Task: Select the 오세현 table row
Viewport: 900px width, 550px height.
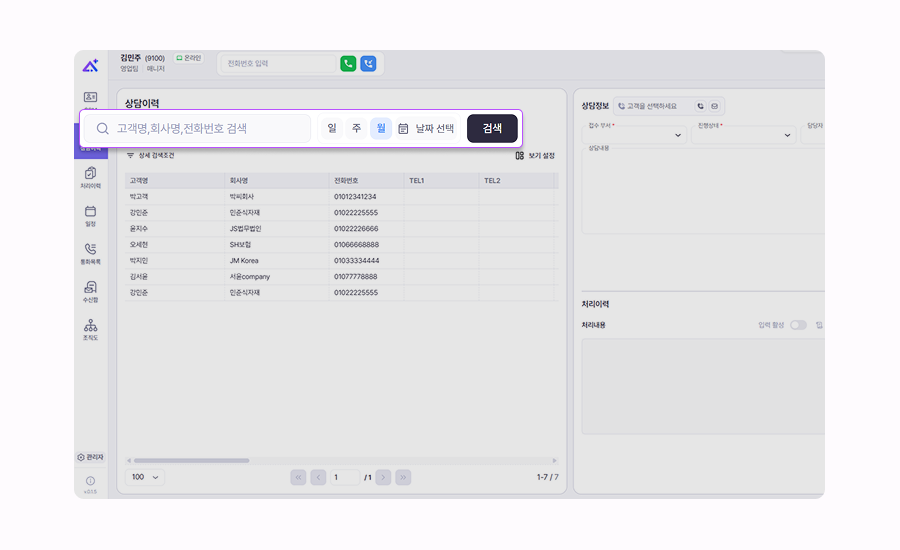Action: (x=342, y=245)
